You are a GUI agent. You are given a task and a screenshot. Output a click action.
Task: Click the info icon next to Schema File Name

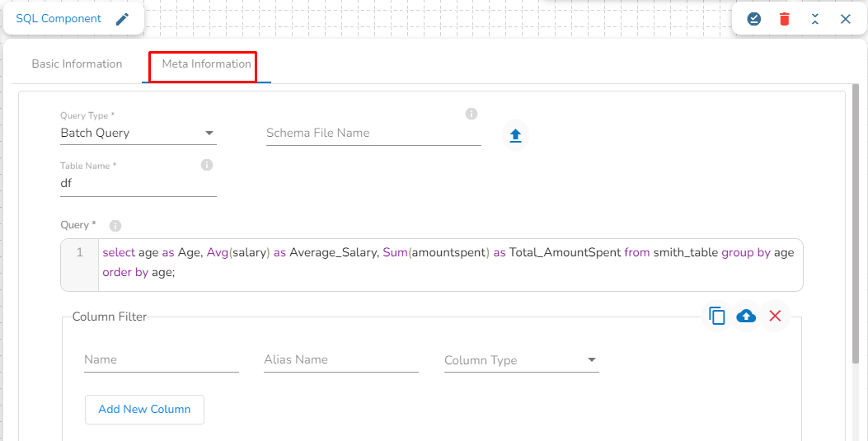click(472, 114)
